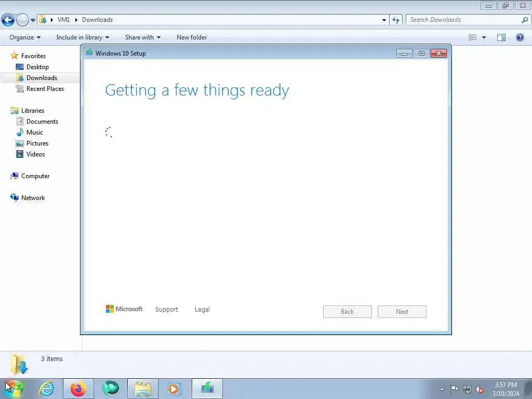Open Recent Places in Favorites
This screenshot has width=532, height=399.
coord(45,88)
